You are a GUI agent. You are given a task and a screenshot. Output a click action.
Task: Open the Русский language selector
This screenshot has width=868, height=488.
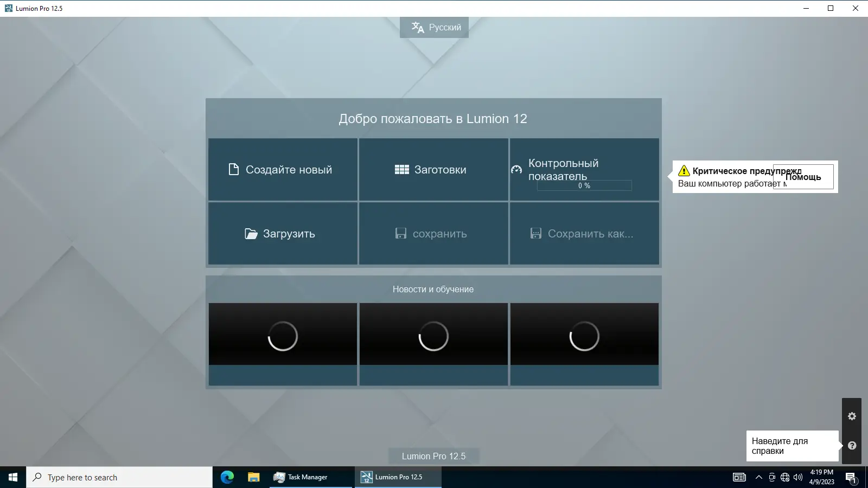pyautogui.click(x=434, y=27)
